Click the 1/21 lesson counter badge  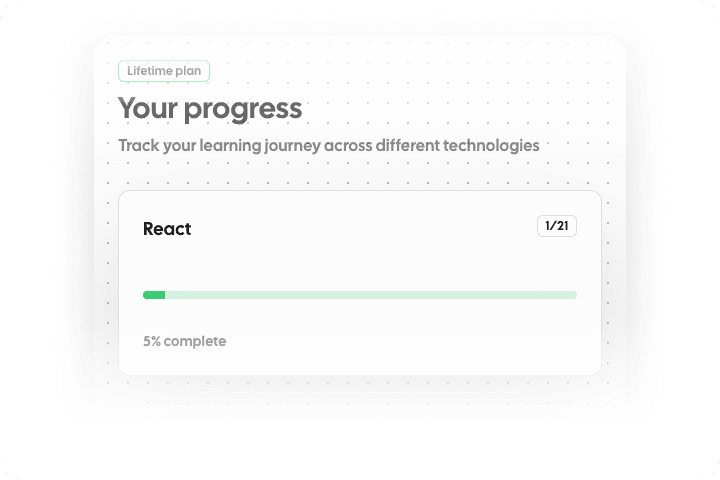click(556, 226)
